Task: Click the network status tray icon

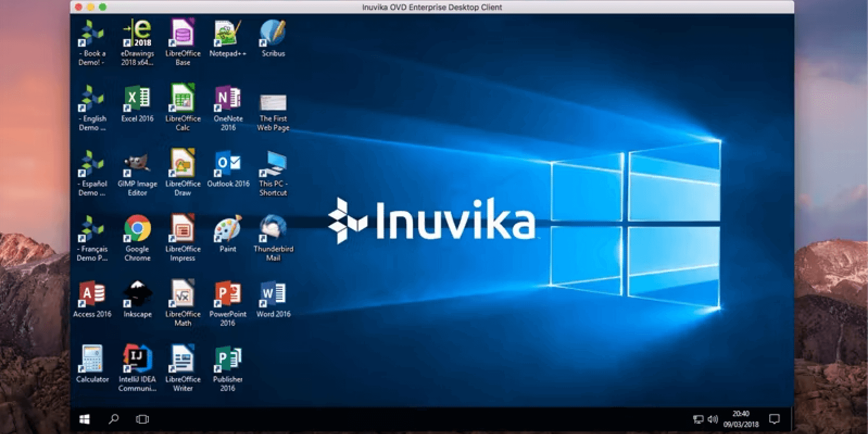Action: click(698, 419)
